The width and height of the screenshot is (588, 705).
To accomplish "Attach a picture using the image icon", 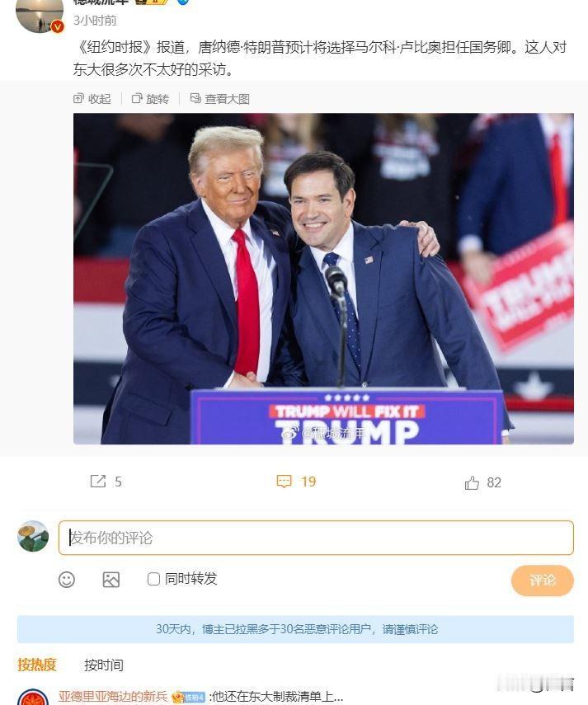I will pos(111,580).
